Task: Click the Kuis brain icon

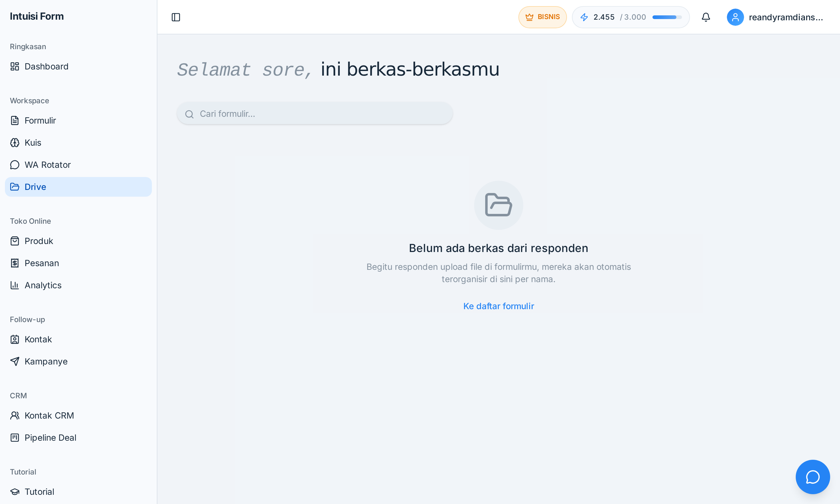Action: click(x=15, y=143)
